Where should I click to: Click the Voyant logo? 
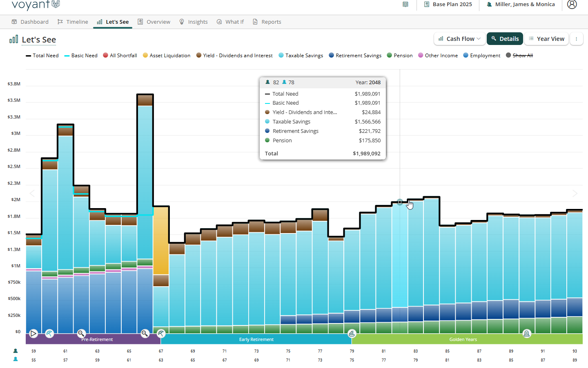(x=36, y=4)
